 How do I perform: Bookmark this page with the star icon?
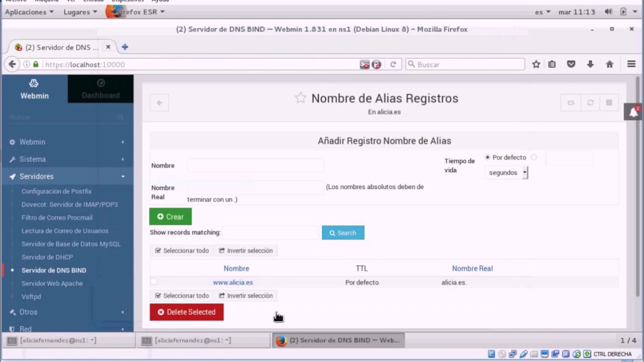[536, 64]
